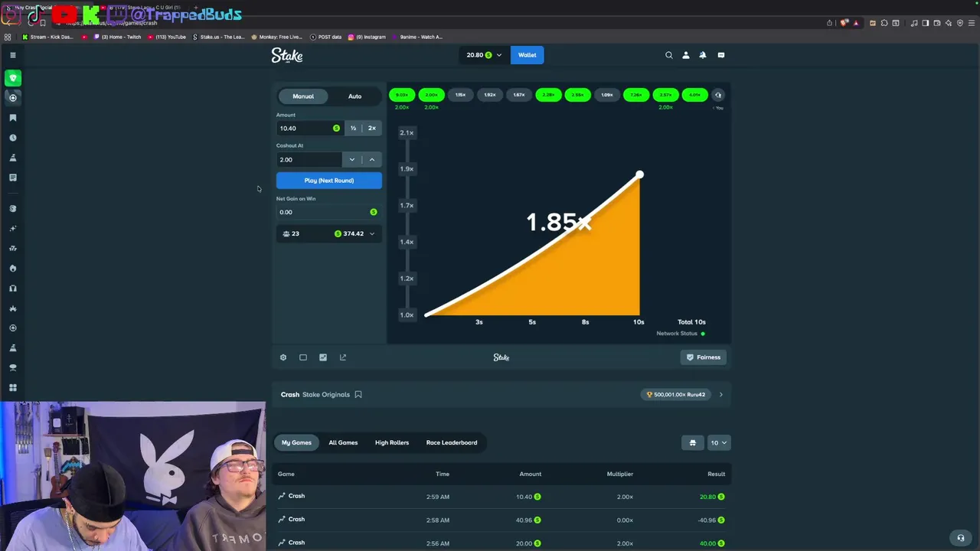Image resolution: width=980 pixels, height=551 pixels.
Task: Open the browser main menu icon
Action: coord(972,23)
